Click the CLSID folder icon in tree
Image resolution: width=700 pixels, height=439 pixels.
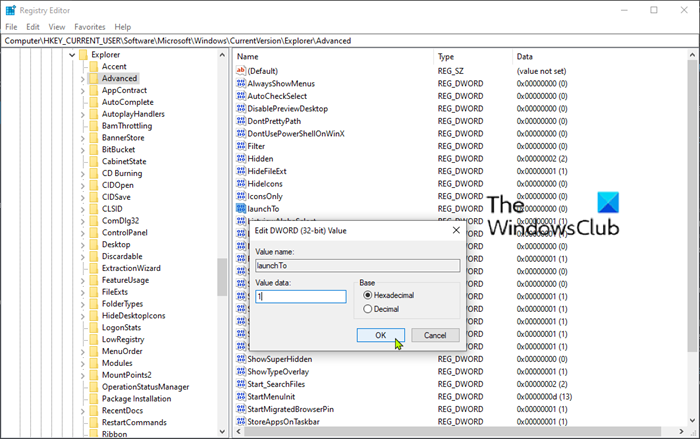pyautogui.click(x=93, y=209)
